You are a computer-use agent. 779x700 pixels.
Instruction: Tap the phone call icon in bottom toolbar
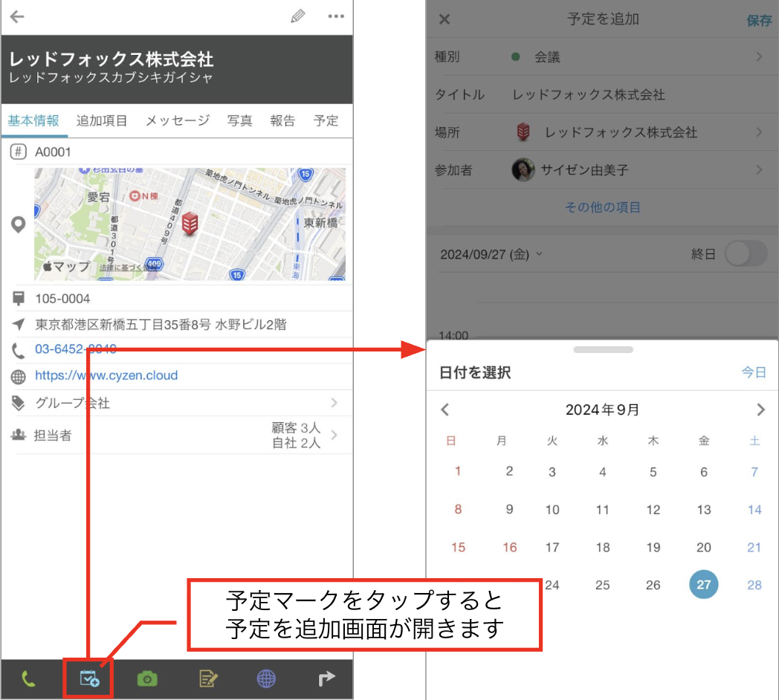pyautogui.click(x=28, y=678)
